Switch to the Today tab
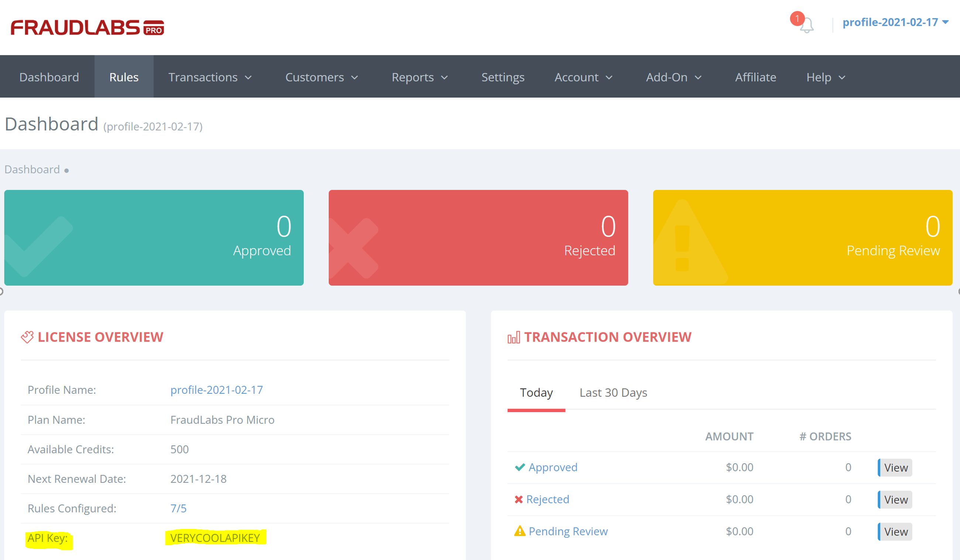Screen dimensions: 960x560 [x=536, y=392]
